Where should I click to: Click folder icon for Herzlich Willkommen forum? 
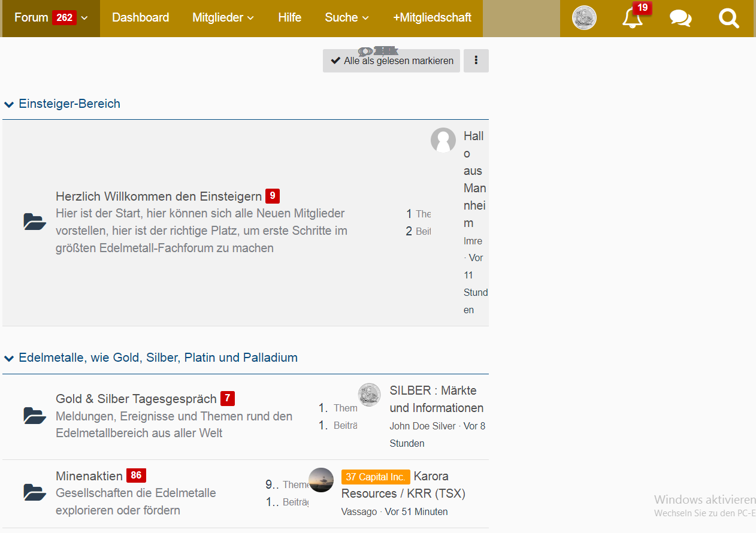point(35,222)
